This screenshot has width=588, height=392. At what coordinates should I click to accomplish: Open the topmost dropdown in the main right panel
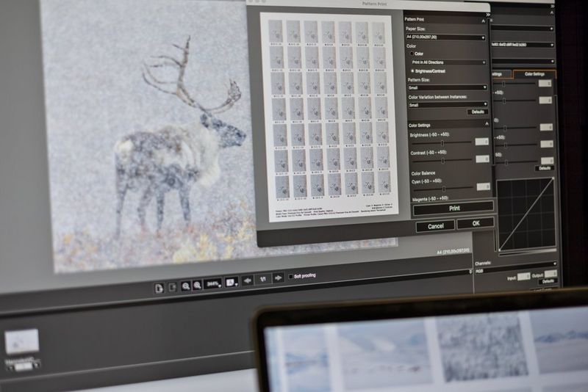[x=523, y=29]
